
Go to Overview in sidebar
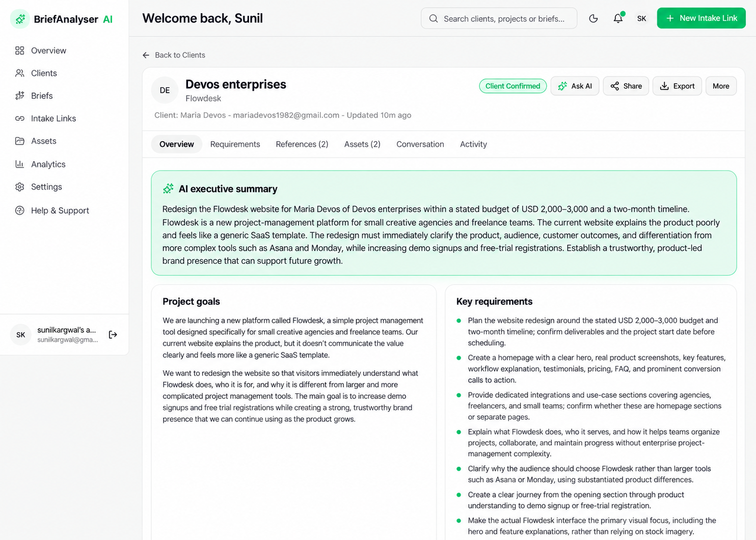[x=64, y=50]
